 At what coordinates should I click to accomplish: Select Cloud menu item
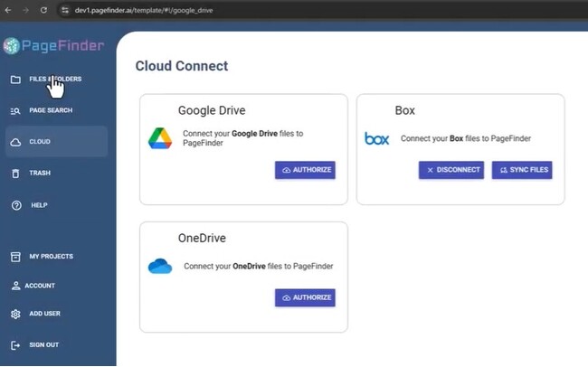[x=56, y=142]
